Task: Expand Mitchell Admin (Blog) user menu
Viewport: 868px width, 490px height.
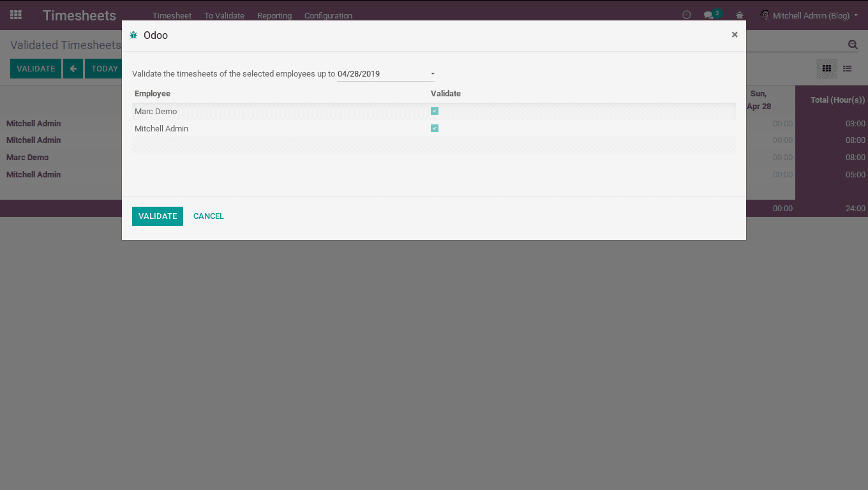Action: tap(815, 15)
